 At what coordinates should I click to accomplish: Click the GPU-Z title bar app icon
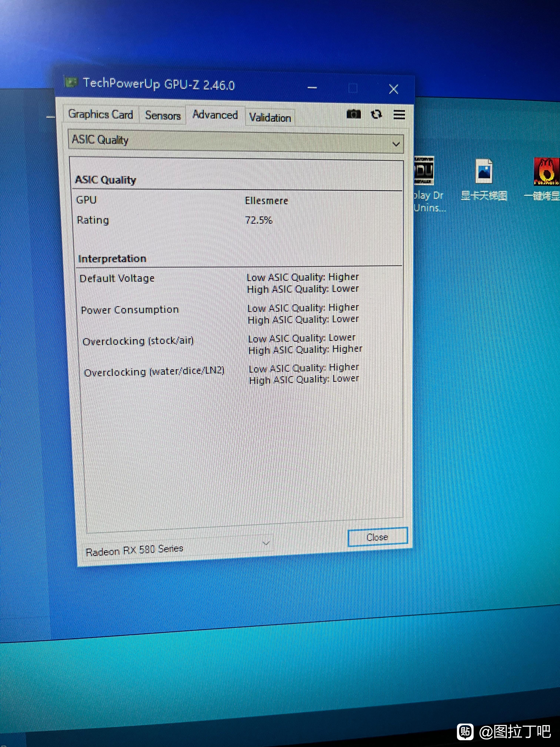pos(71,82)
